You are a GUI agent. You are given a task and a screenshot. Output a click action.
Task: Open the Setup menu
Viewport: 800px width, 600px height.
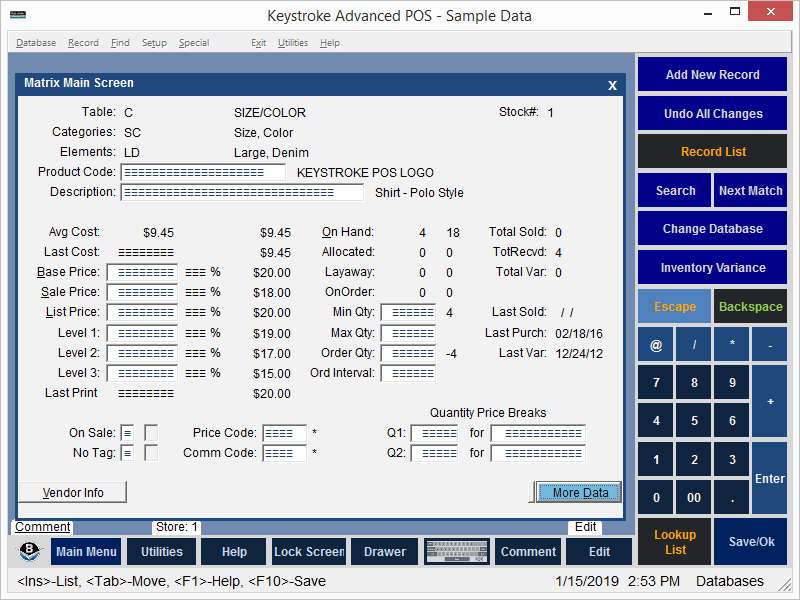154,43
